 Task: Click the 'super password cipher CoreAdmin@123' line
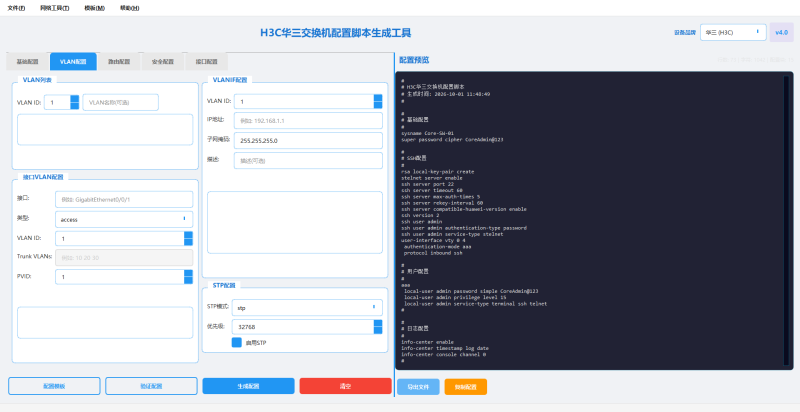(452, 139)
